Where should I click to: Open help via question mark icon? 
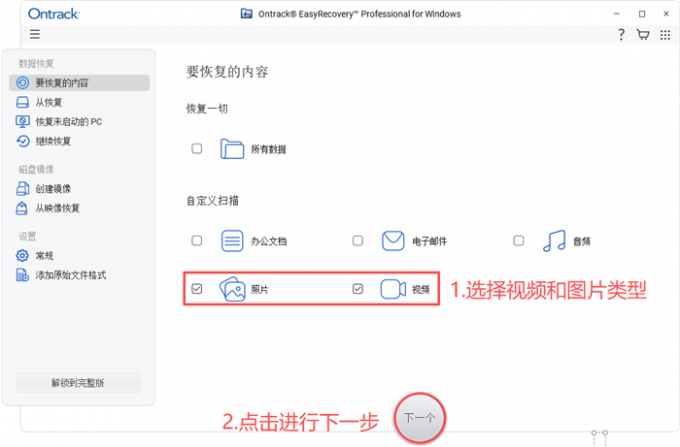621,34
